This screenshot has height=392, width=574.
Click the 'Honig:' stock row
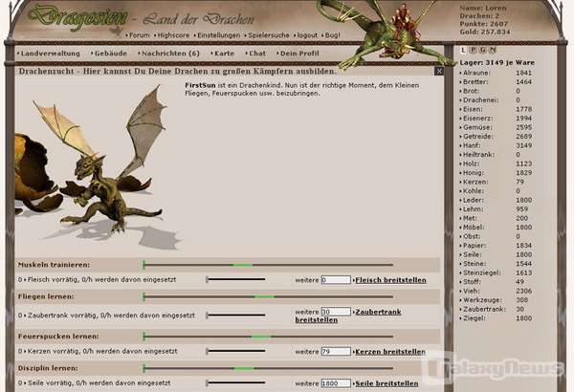[x=496, y=172]
